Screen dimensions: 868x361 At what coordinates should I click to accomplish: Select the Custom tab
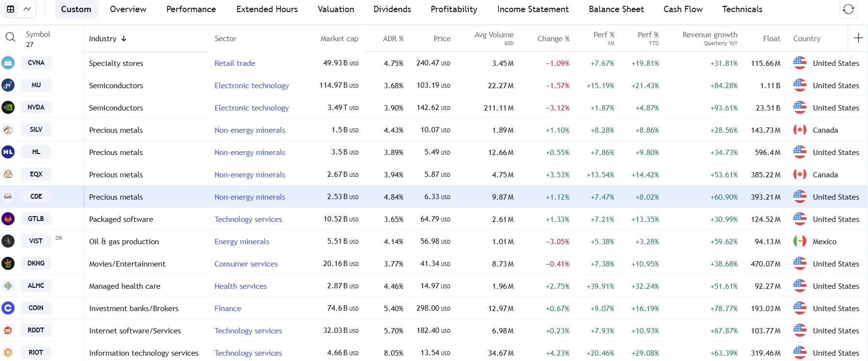[76, 9]
